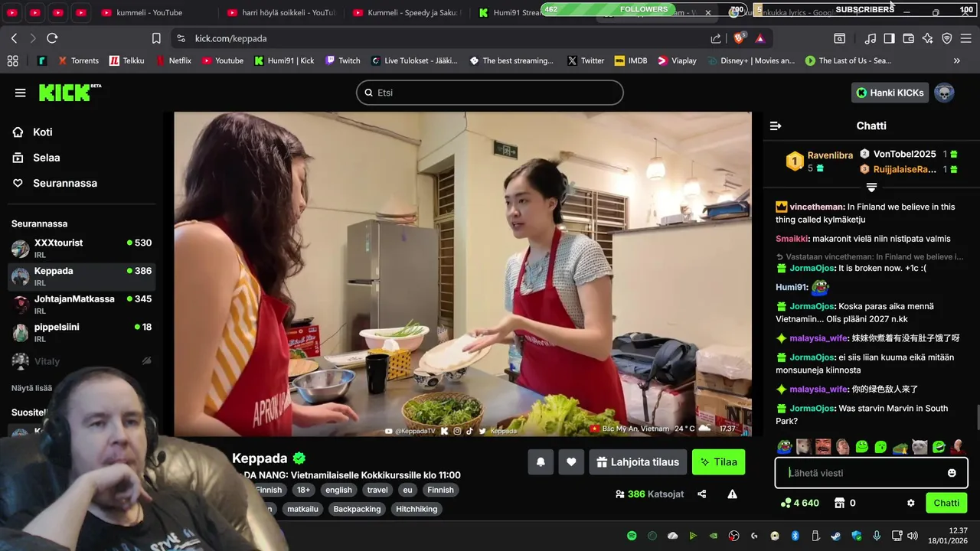The image size is (980, 551).
Task: Open the browser apps grid icon
Action: (12, 60)
